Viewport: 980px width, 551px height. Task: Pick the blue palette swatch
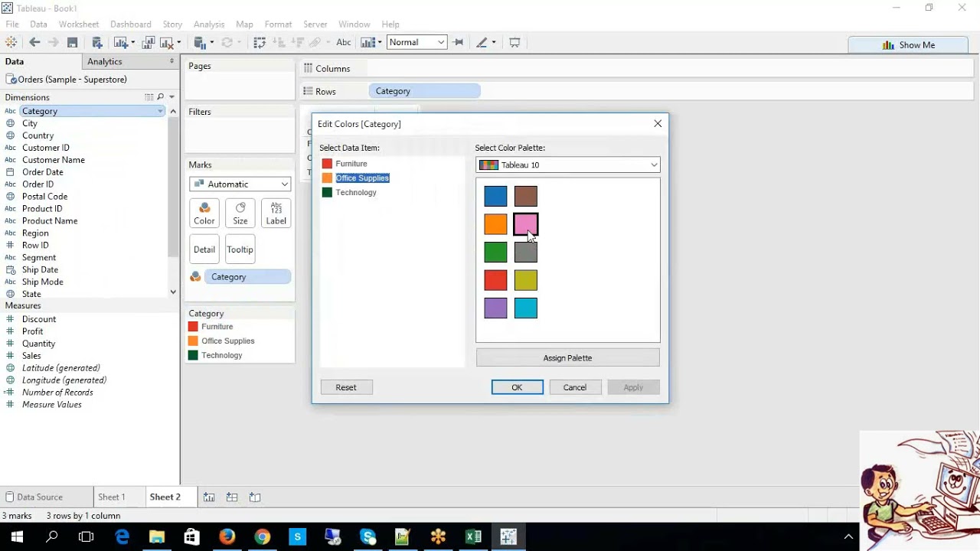tap(495, 196)
